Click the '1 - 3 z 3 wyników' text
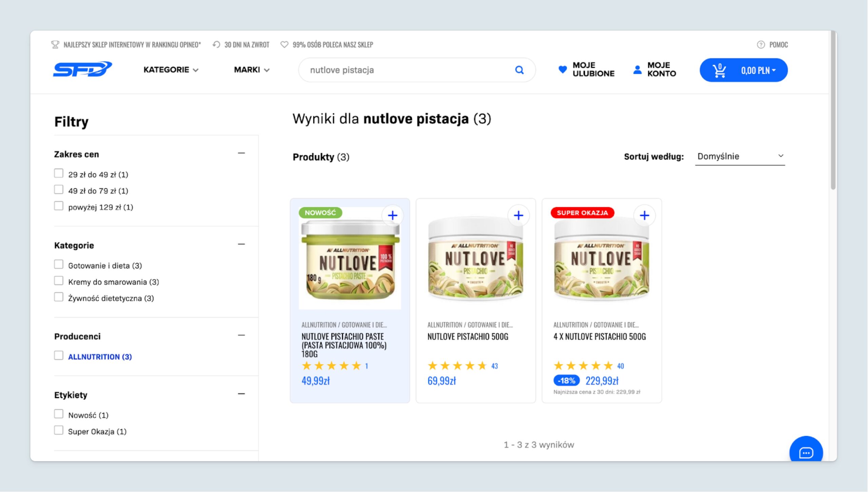The image size is (868, 492). click(x=539, y=445)
